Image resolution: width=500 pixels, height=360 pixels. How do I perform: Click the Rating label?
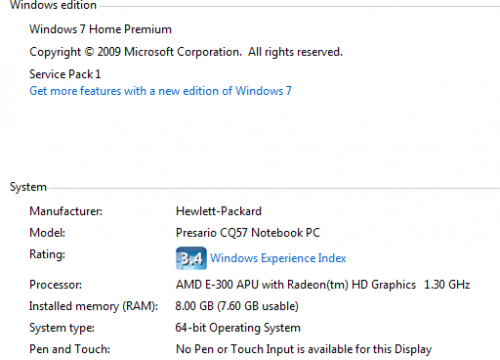click(x=47, y=254)
